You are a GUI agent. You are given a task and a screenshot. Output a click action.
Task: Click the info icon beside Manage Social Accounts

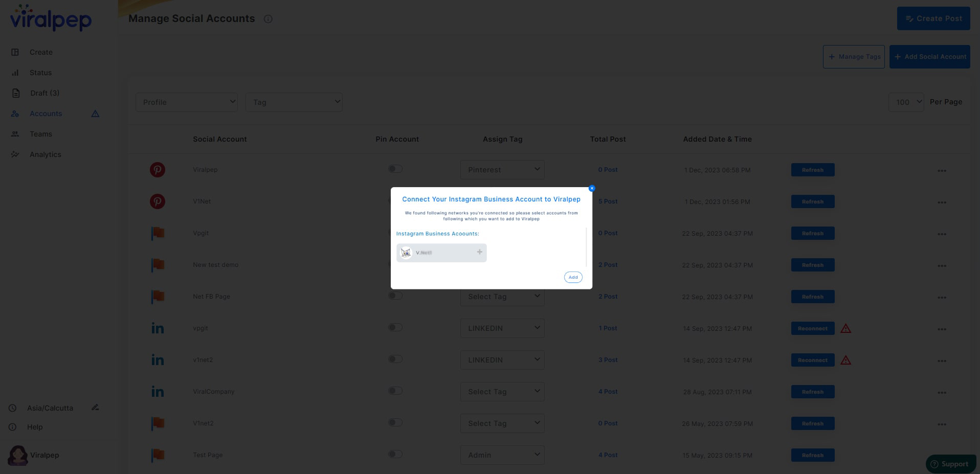pos(268,19)
